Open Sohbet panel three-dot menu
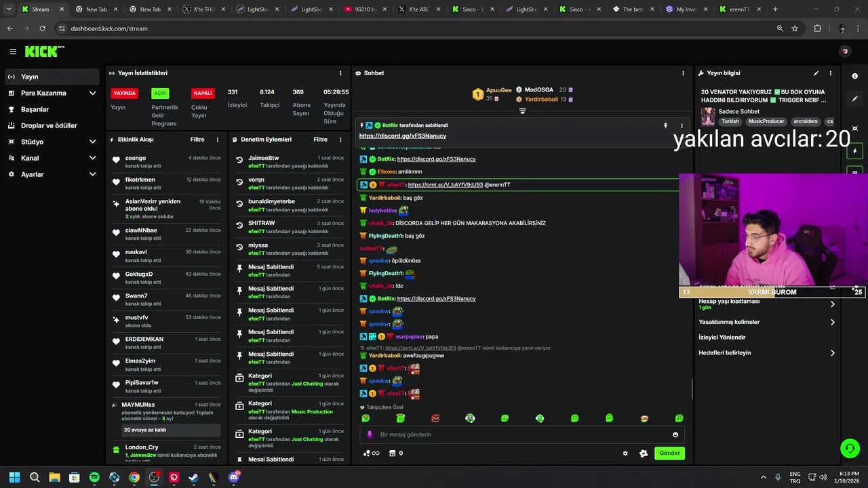 pyautogui.click(x=683, y=73)
